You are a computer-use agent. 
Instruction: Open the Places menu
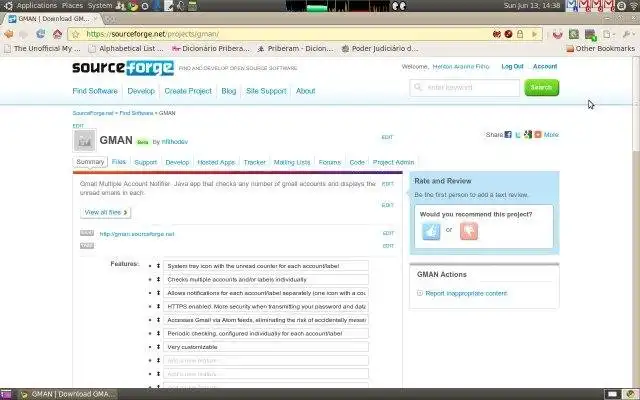[72, 6]
